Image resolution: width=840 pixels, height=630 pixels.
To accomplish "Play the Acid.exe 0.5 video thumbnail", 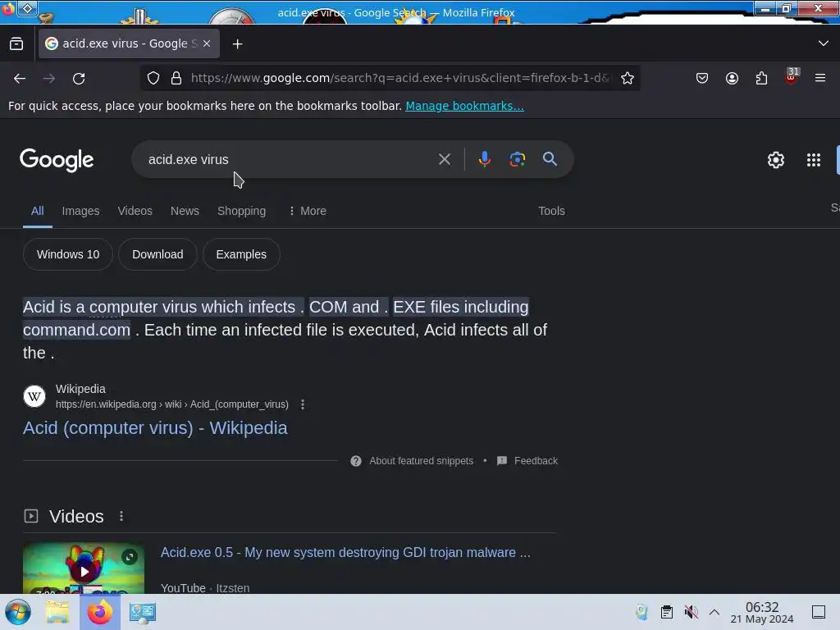I will pos(84,568).
